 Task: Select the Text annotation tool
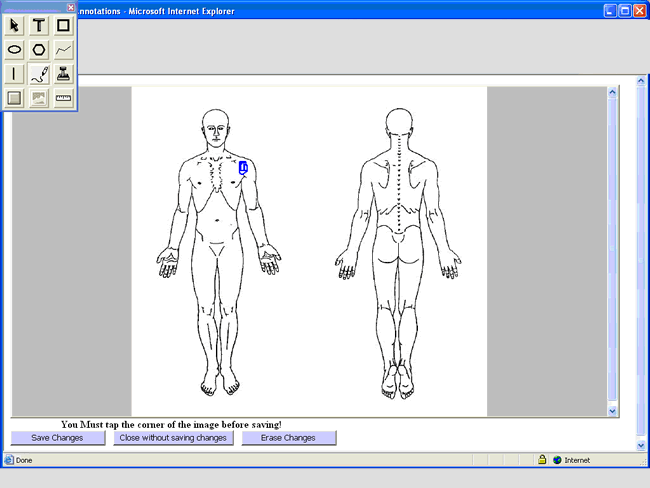pyautogui.click(x=39, y=25)
